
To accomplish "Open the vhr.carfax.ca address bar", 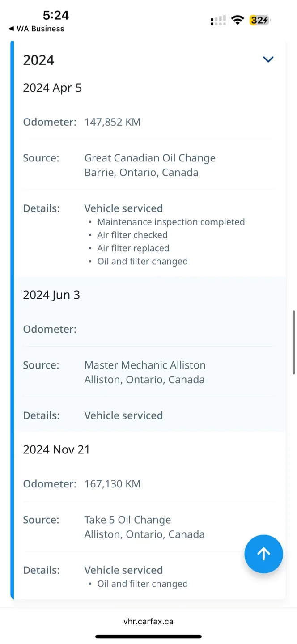I will click(148, 621).
